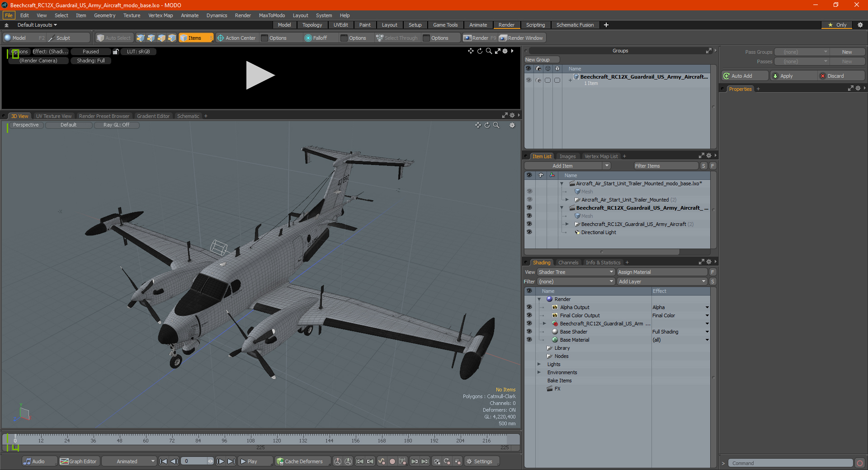Move/pan icon in 3D viewport corner
Viewport: 868px width, 470px height.
[478, 125]
